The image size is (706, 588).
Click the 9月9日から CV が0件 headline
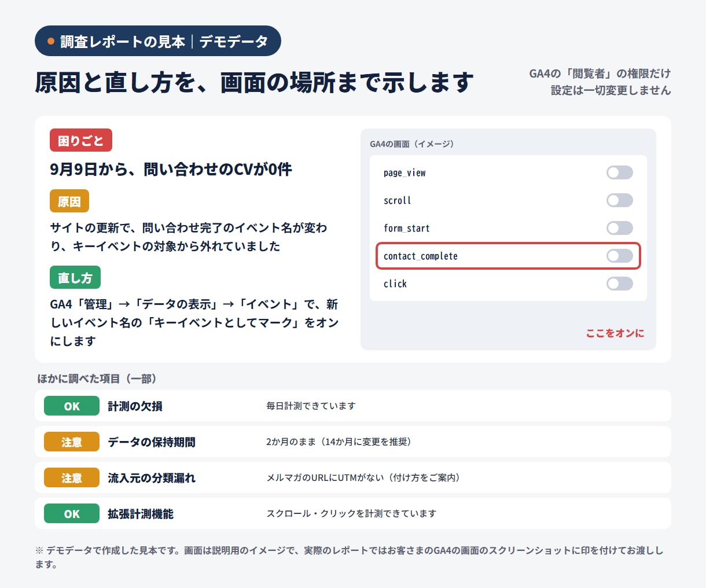point(171,169)
